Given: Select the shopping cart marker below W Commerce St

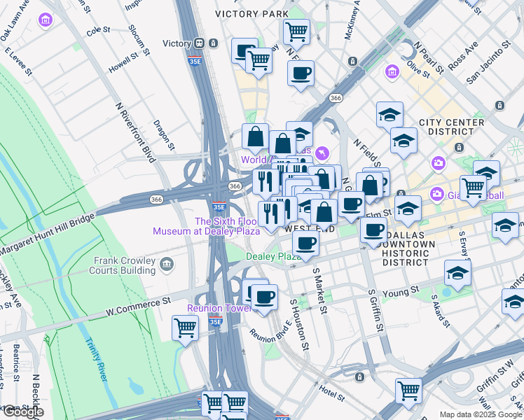Looking at the screenshot, I should (x=186, y=329).
